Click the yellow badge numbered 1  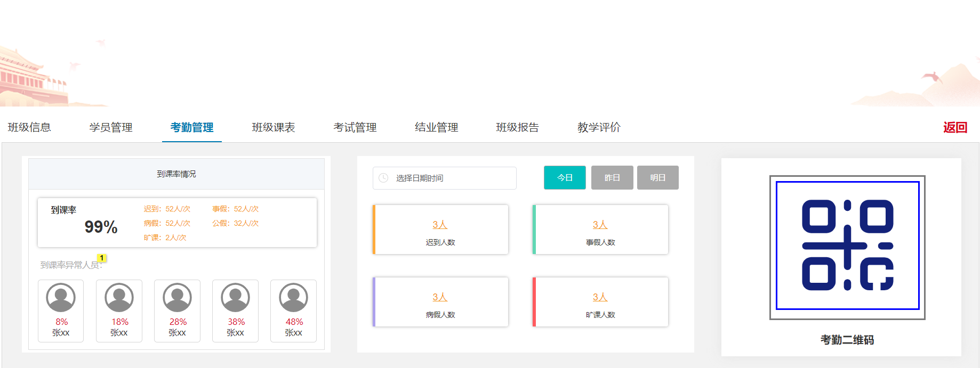point(102,258)
